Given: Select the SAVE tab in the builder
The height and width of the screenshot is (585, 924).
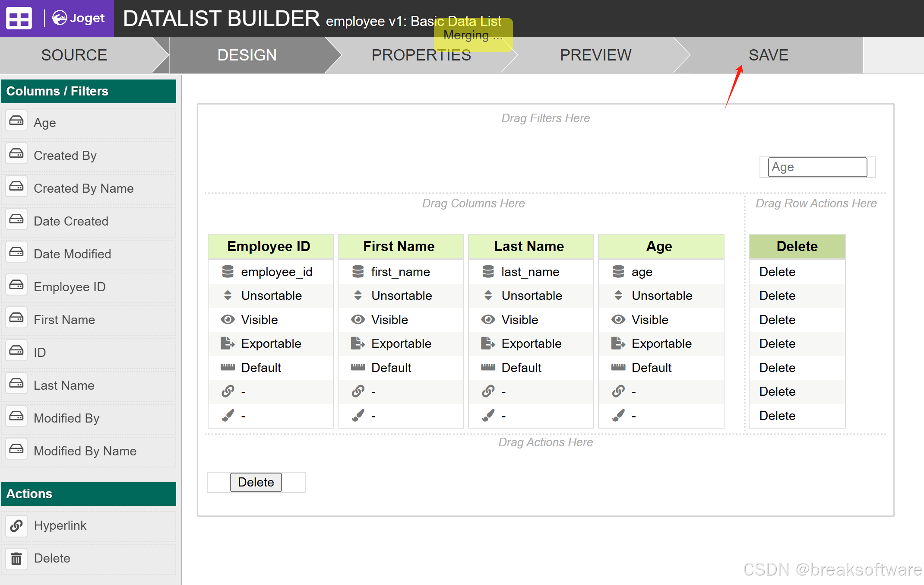Looking at the screenshot, I should coord(768,55).
